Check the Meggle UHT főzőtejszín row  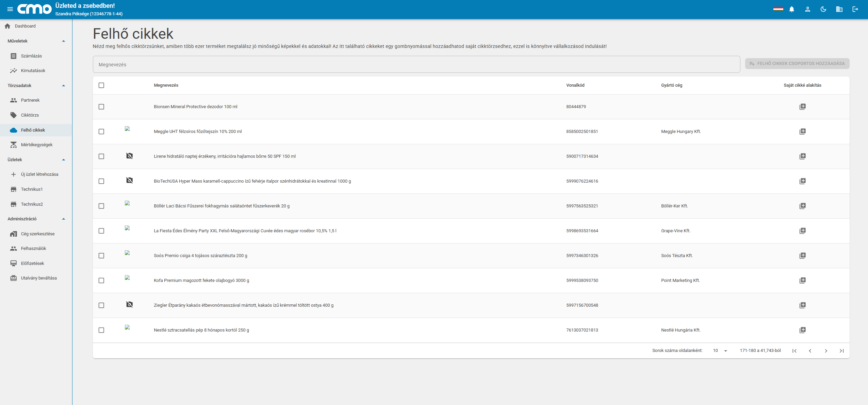tap(101, 132)
